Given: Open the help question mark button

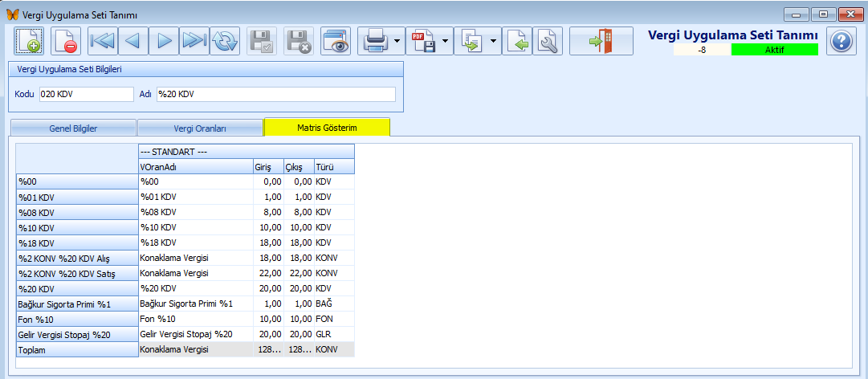Looking at the screenshot, I should tap(840, 41).
